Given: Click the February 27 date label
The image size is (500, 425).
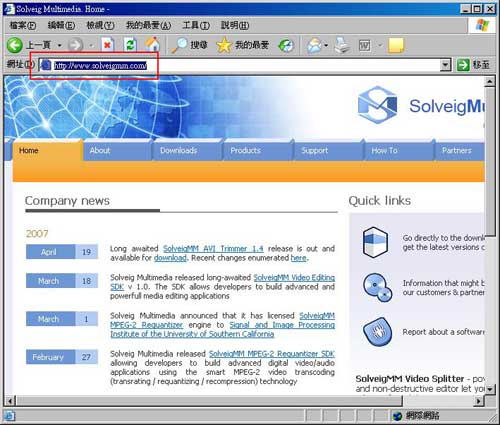Looking at the screenshot, I should 62,357.
